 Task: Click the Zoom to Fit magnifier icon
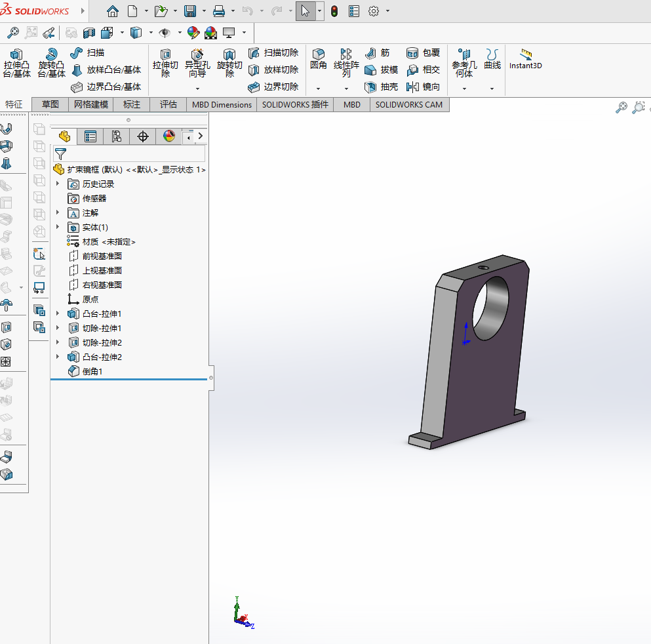13,32
